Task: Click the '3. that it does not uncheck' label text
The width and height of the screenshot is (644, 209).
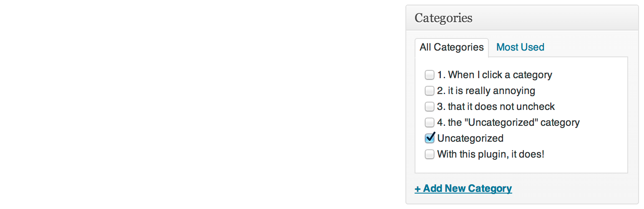Action: coord(496,107)
